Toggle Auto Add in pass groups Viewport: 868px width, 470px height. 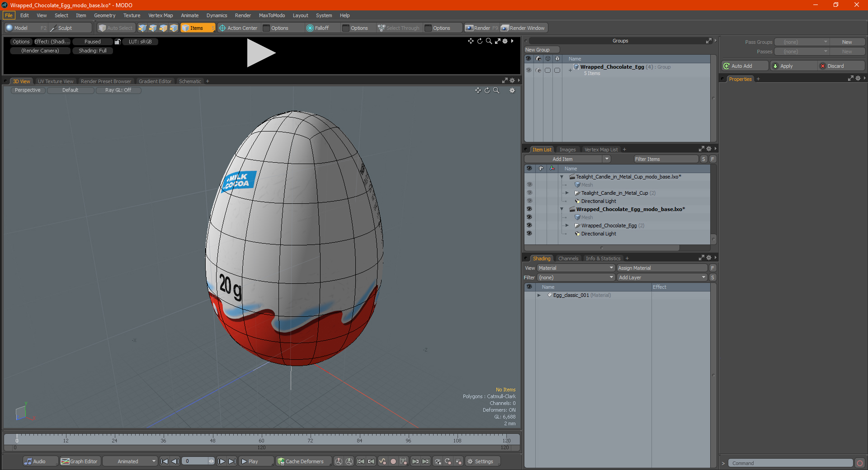click(x=745, y=66)
